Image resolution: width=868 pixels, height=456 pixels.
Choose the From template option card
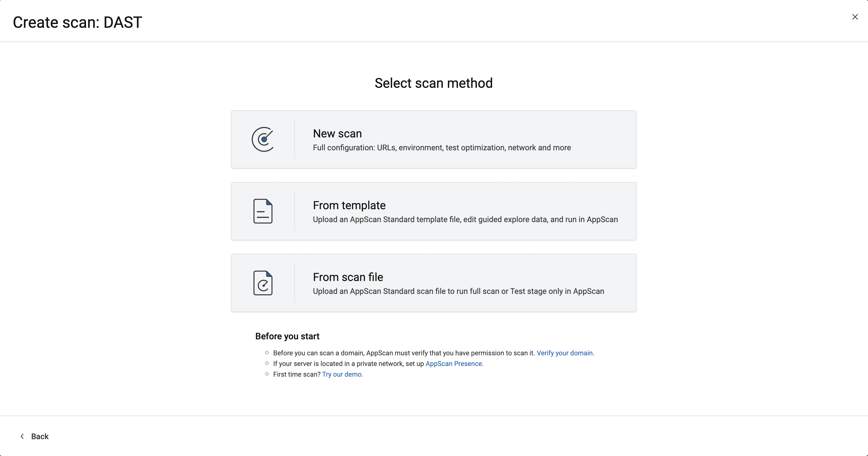pyautogui.click(x=434, y=211)
